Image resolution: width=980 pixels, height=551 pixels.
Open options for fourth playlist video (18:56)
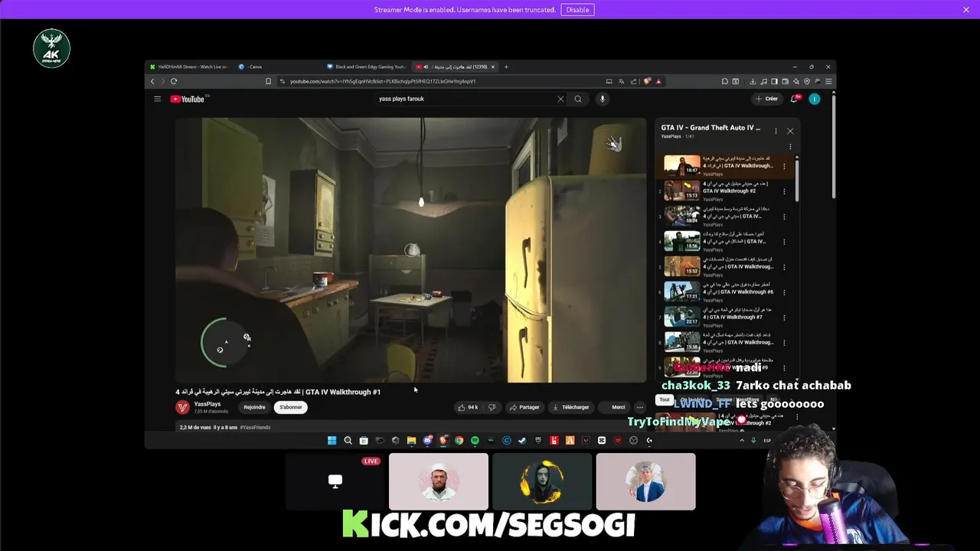pyautogui.click(x=784, y=241)
